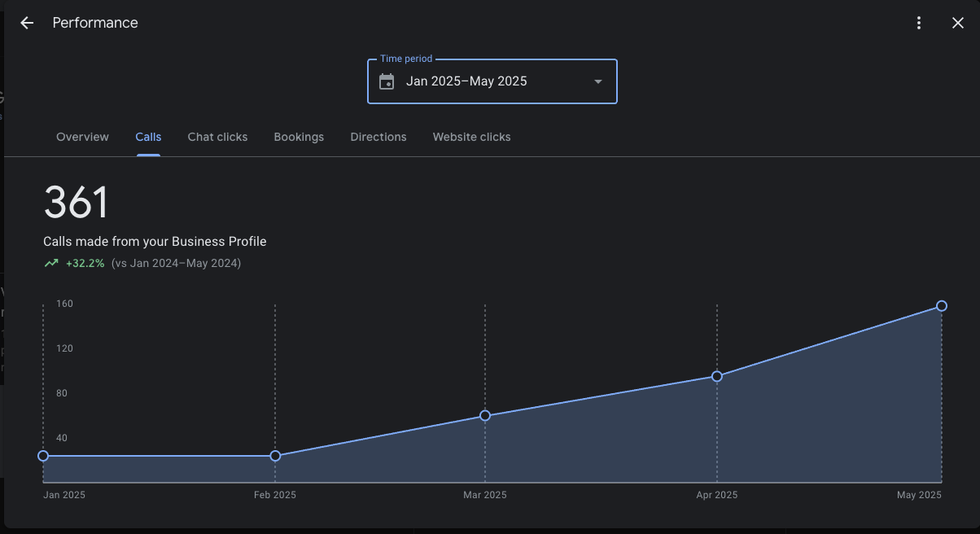This screenshot has height=534, width=980.
Task: Click the calendar icon in Time period field
Action: click(x=387, y=81)
